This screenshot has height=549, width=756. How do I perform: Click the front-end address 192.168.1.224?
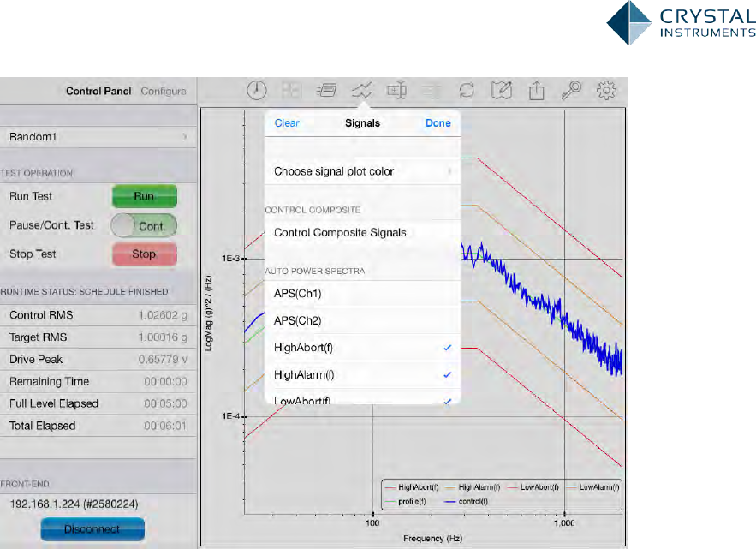[x=74, y=504]
